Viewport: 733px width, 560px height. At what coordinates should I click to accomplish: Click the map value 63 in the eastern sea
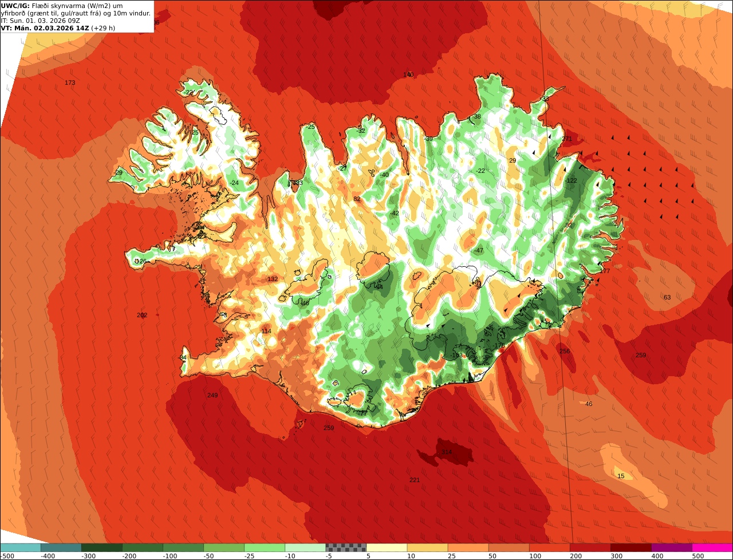pos(667,298)
